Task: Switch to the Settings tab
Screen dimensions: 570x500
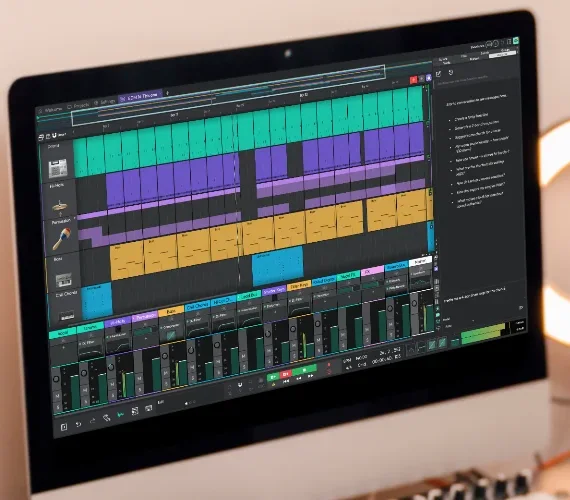Action: pyautogui.click(x=105, y=102)
